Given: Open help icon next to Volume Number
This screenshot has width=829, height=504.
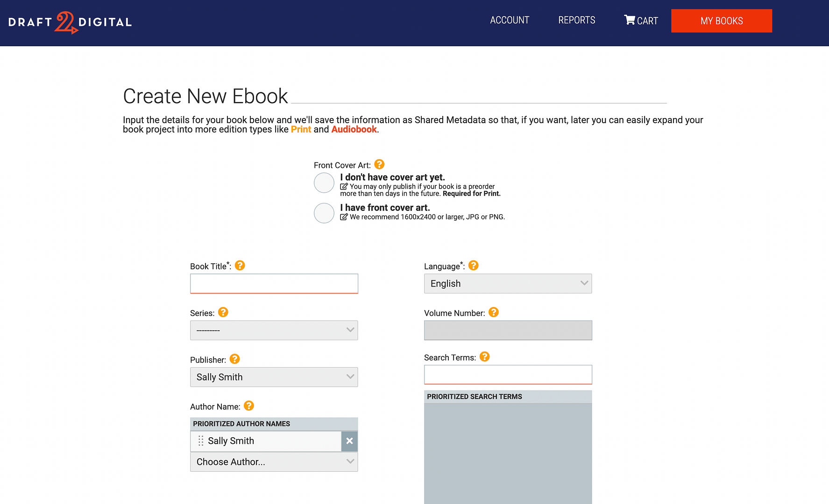Looking at the screenshot, I should click(493, 312).
